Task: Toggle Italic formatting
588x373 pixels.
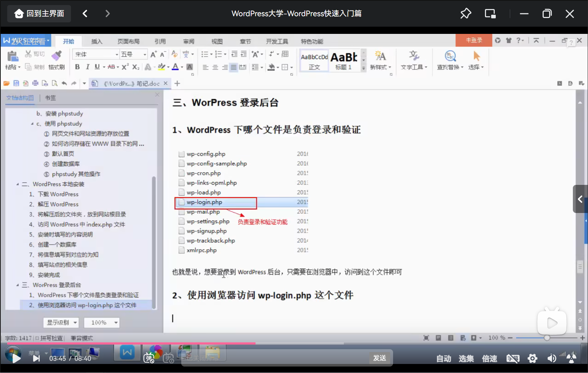Action: pos(87,67)
